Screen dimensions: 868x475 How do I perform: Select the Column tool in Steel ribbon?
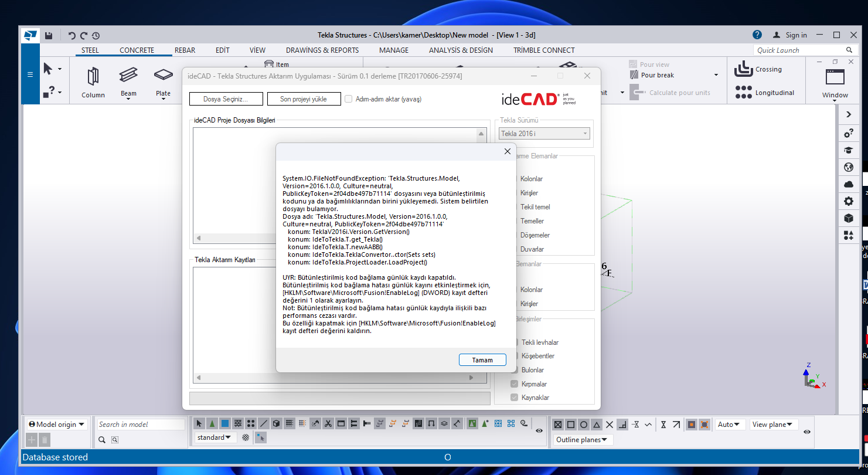[x=93, y=82]
